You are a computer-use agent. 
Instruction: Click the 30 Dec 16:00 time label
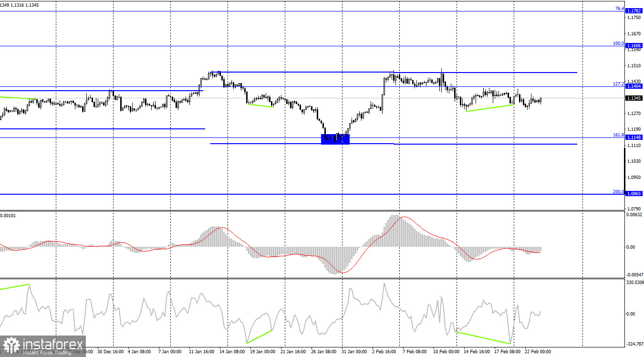(x=110, y=352)
